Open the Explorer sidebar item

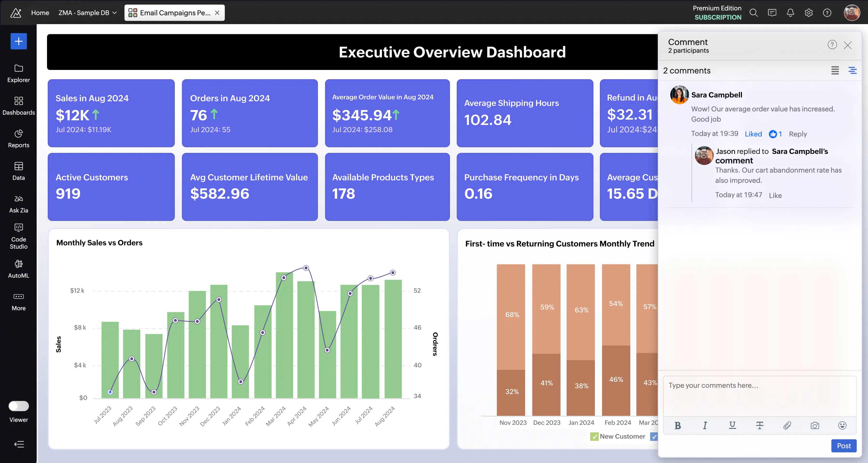pos(19,74)
